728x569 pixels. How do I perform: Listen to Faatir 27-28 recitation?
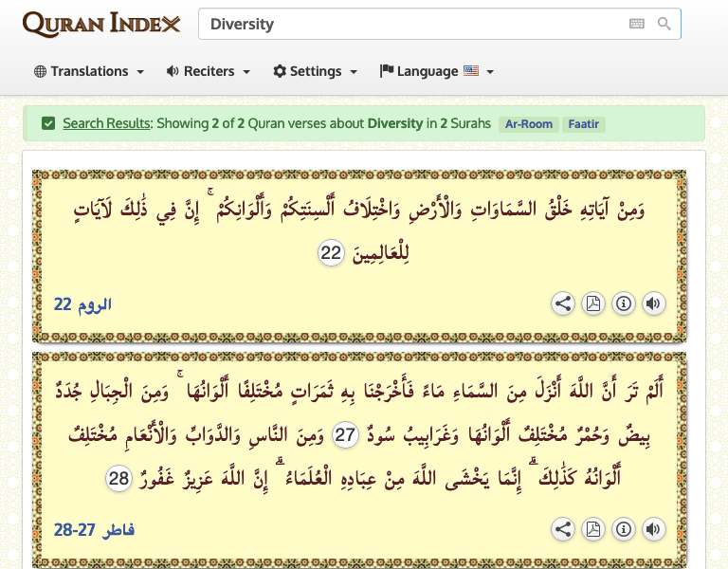coord(653,529)
